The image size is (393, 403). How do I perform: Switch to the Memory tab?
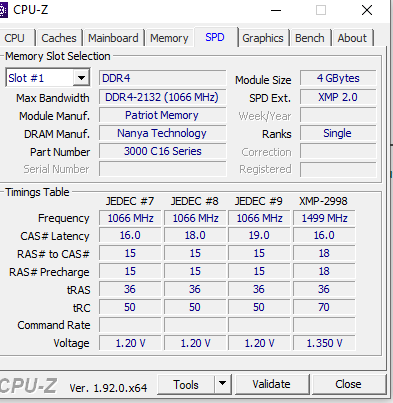(169, 38)
